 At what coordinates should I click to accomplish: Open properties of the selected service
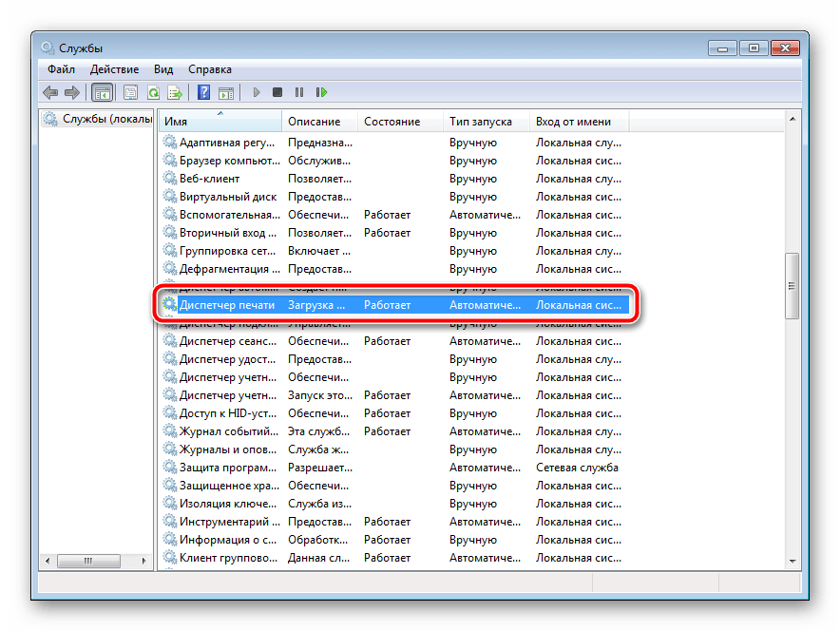point(129,92)
